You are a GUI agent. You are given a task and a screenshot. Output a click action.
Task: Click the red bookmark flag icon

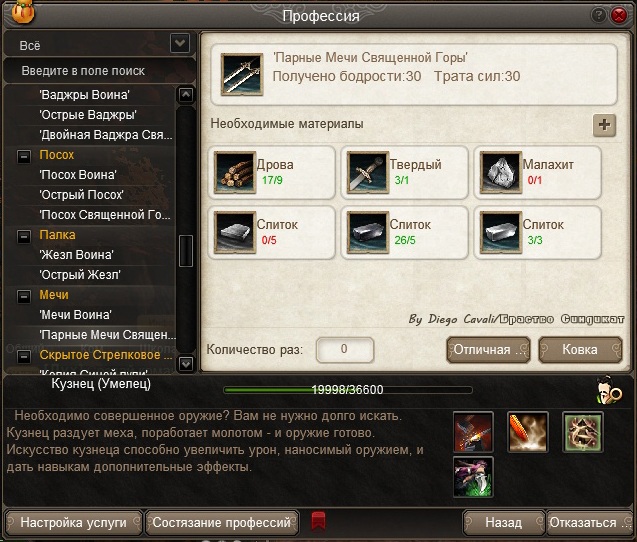pyautogui.click(x=318, y=521)
